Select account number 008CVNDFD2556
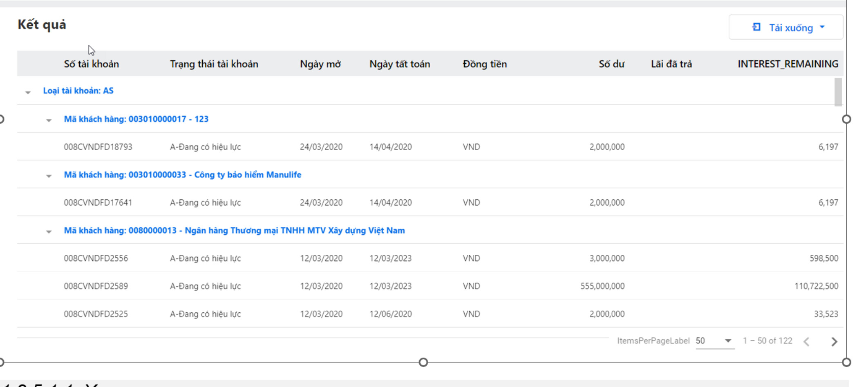Screen dimensions: 868x387 coord(96,258)
